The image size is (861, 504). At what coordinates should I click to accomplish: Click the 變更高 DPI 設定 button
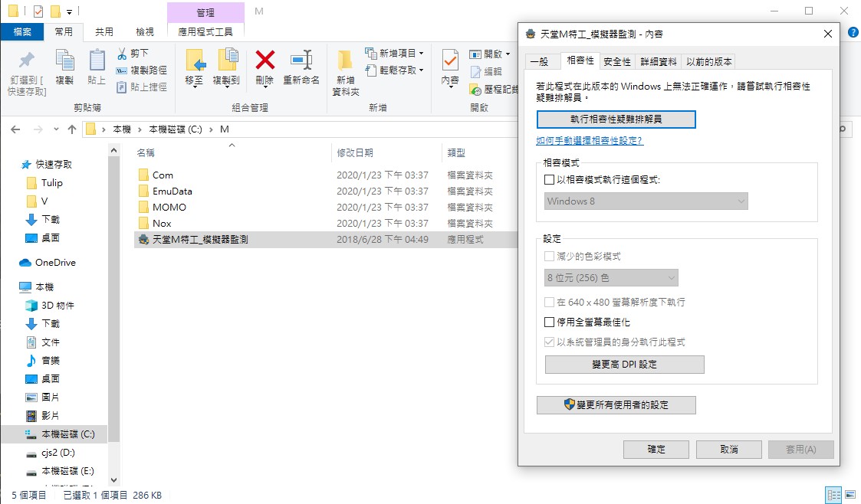pos(624,365)
